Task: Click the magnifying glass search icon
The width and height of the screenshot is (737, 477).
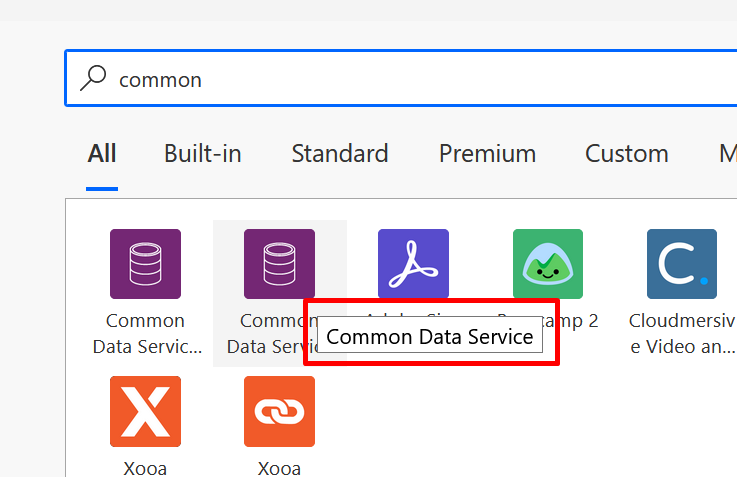Action: (x=93, y=78)
